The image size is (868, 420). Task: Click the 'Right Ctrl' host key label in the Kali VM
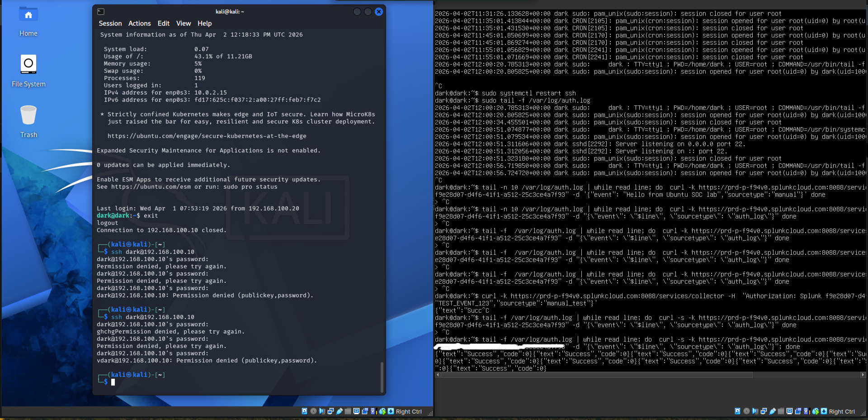pos(409,411)
